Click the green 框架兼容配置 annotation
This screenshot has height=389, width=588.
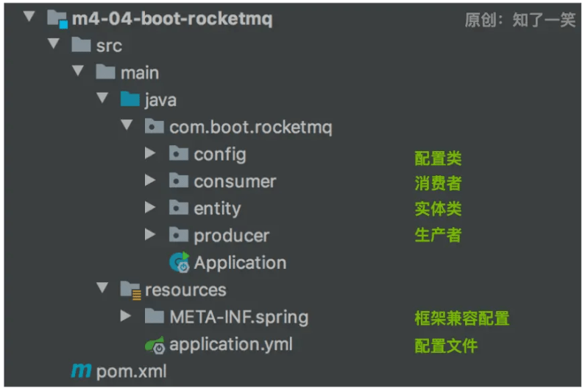coord(462,318)
